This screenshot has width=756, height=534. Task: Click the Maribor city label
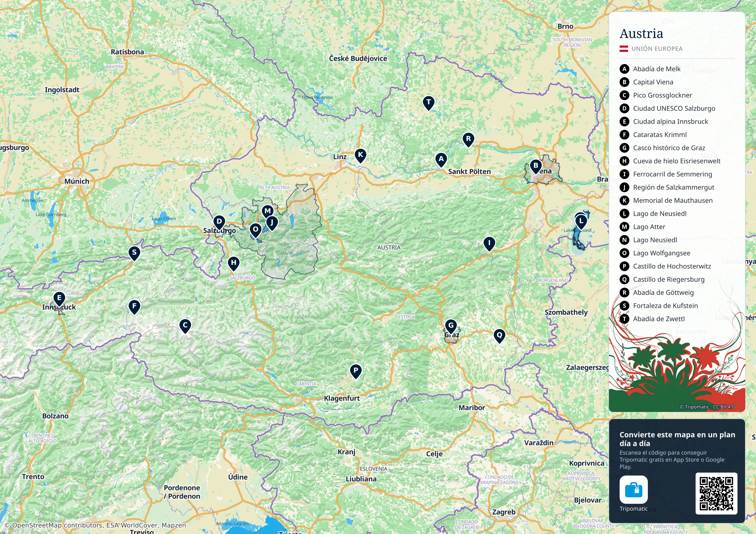(472, 408)
